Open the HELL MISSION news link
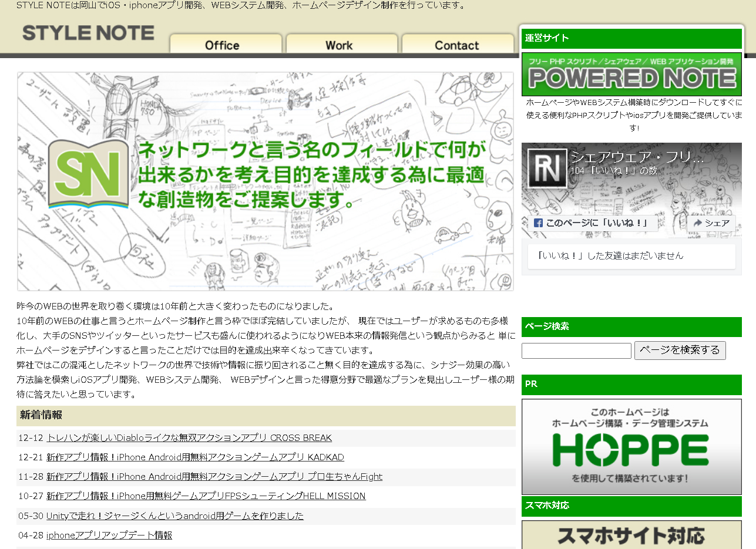The height and width of the screenshot is (549, 756). click(206, 496)
